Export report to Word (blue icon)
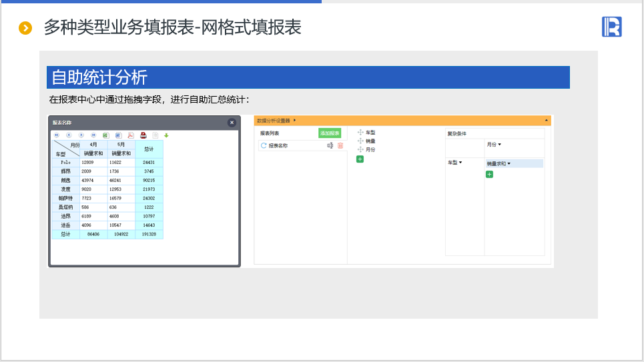The width and height of the screenshot is (644, 362). pyautogui.click(x=118, y=135)
